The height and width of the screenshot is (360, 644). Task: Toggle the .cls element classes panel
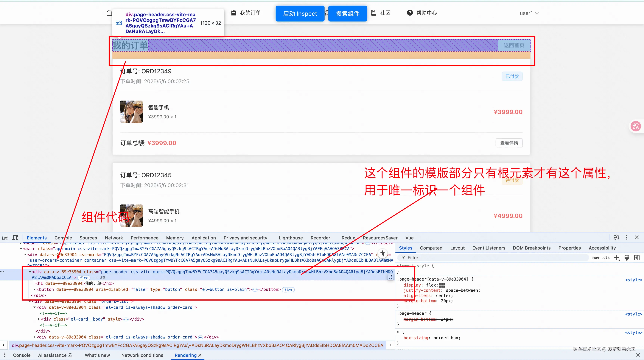click(606, 258)
